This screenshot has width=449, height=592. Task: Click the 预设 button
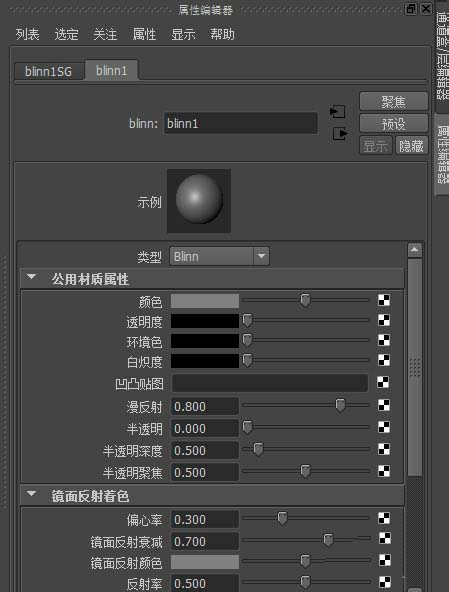[x=393, y=123]
